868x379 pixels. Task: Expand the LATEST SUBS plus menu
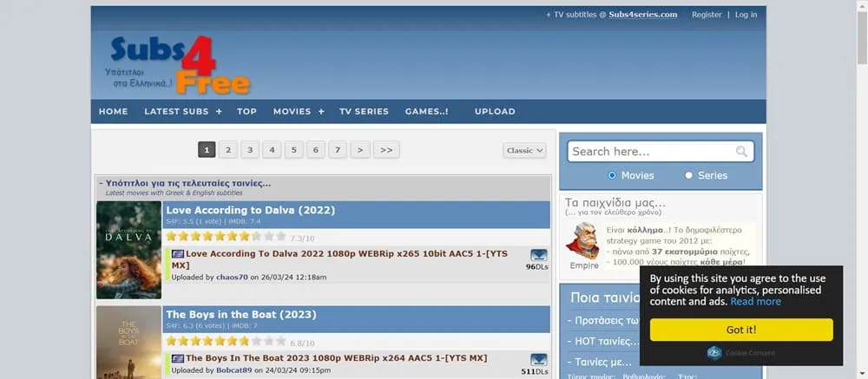pos(219,112)
